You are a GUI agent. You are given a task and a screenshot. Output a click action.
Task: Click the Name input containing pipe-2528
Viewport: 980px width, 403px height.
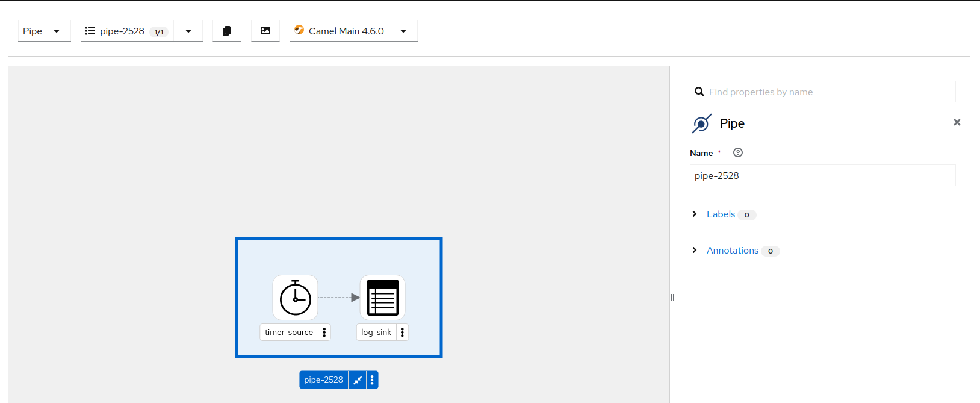822,176
